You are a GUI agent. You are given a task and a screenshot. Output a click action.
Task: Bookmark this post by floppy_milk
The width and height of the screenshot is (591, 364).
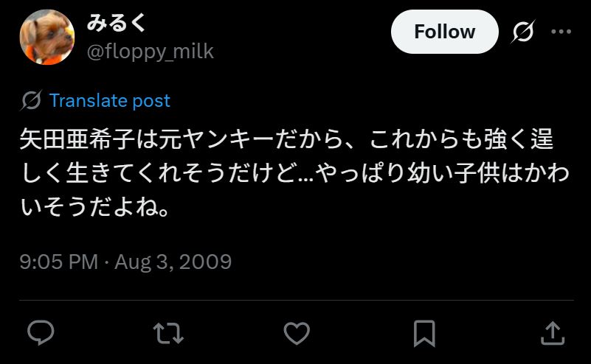click(424, 333)
